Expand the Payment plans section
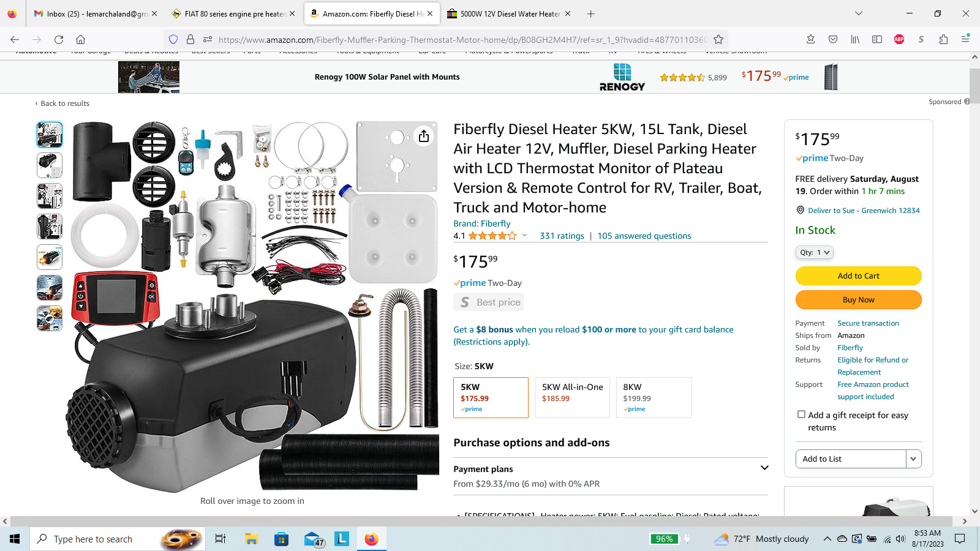The width and height of the screenshot is (980, 551). pyautogui.click(x=764, y=468)
